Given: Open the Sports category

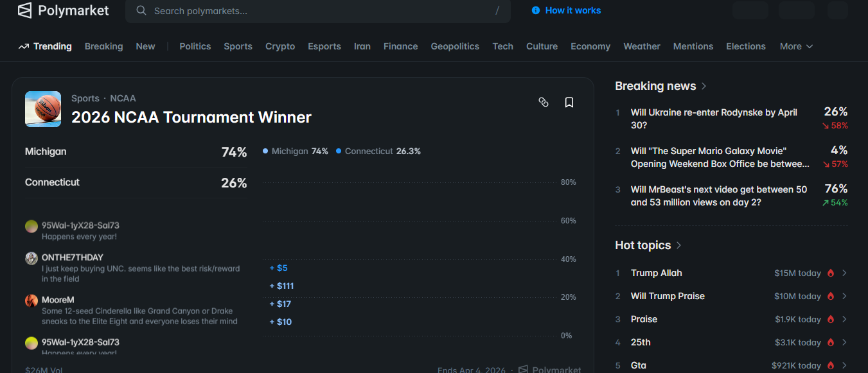Looking at the screenshot, I should (x=238, y=46).
